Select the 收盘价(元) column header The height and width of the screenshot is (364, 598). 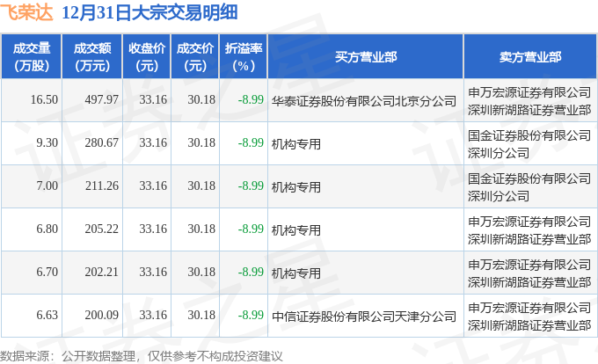pyautogui.click(x=147, y=57)
